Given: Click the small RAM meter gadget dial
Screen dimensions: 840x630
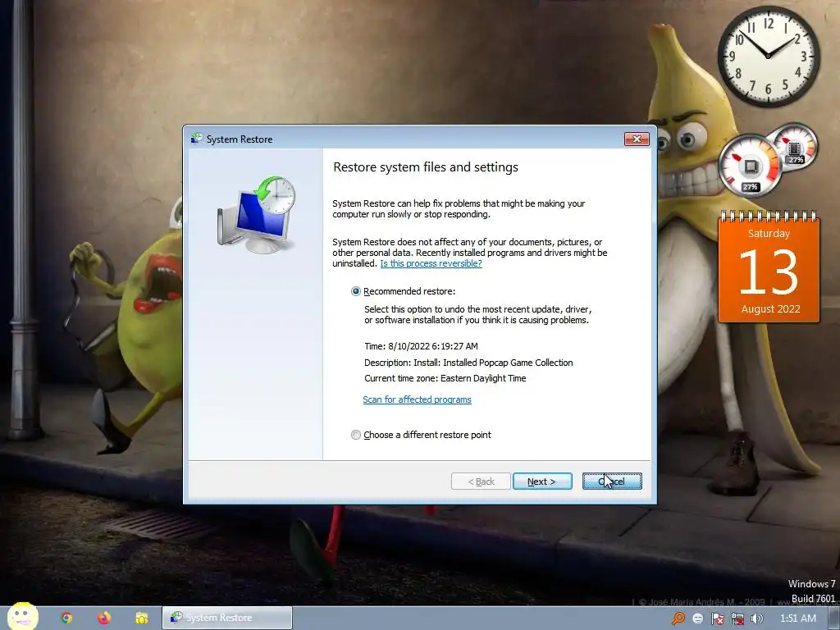Looking at the screenshot, I should click(795, 145).
